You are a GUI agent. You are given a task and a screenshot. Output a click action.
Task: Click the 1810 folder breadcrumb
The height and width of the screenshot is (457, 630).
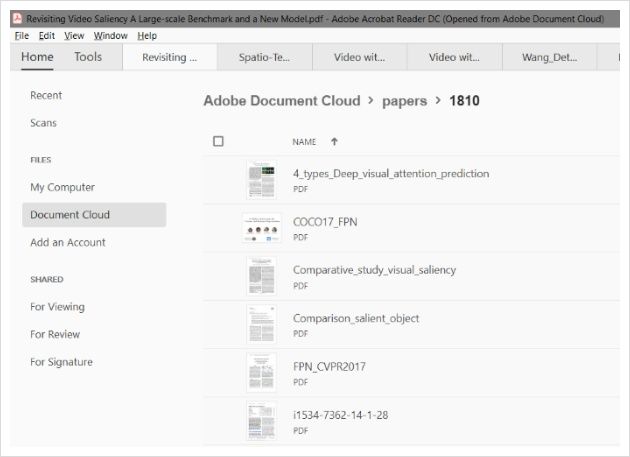[x=464, y=100]
